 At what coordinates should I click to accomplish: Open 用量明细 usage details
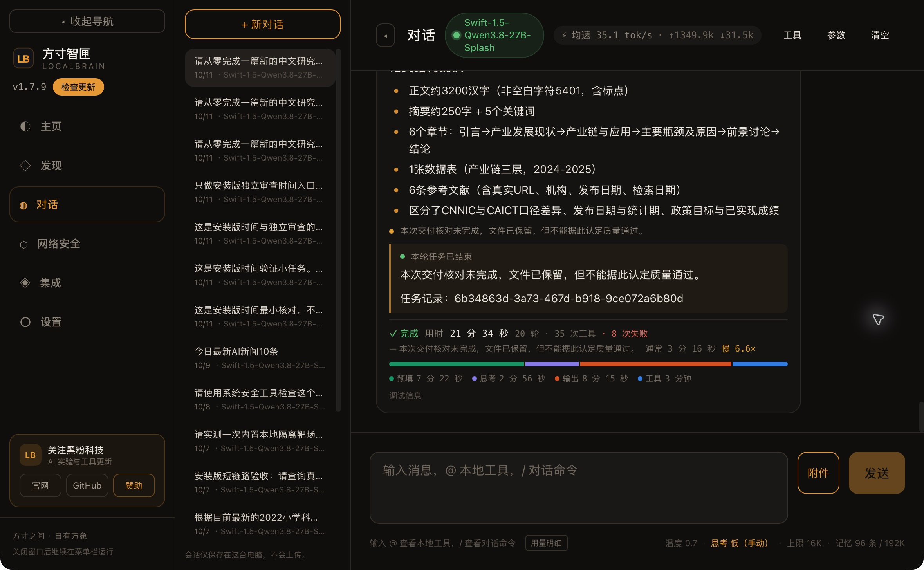[x=546, y=543]
